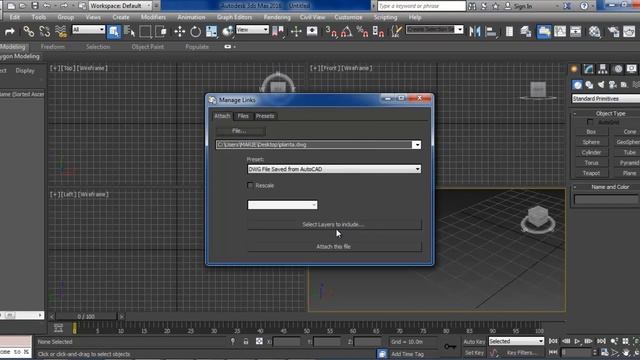Activate the Select and Scale tool
This screenshot has height=360, width=640.
pyautogui.click(x=212, y=31)
